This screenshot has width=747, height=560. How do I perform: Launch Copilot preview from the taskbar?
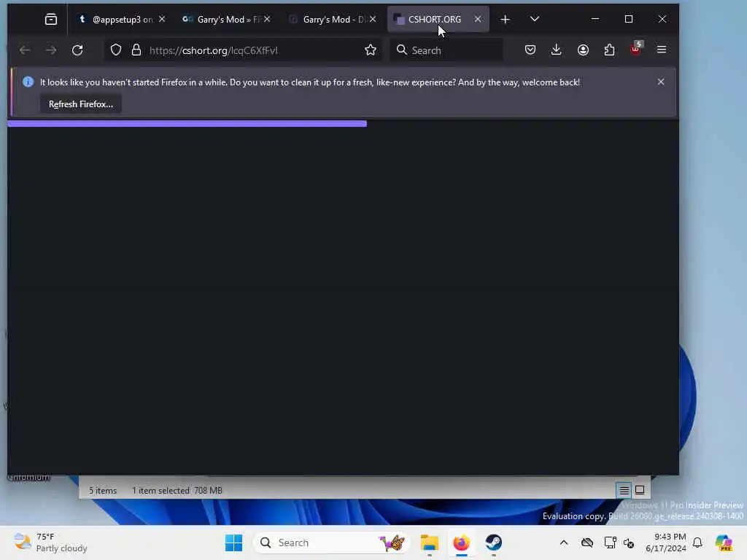pos(724,542)
